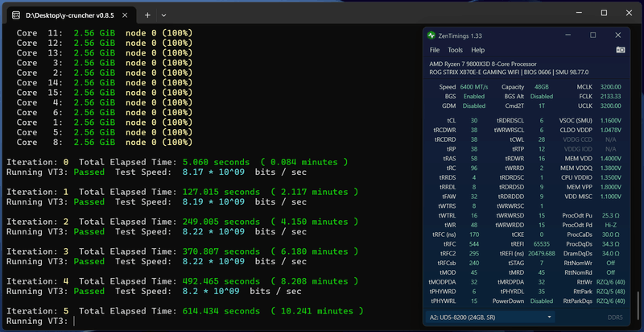The image size is (644, 332).
Task: Close the ZenTimings window
Action: pos(617,35)
